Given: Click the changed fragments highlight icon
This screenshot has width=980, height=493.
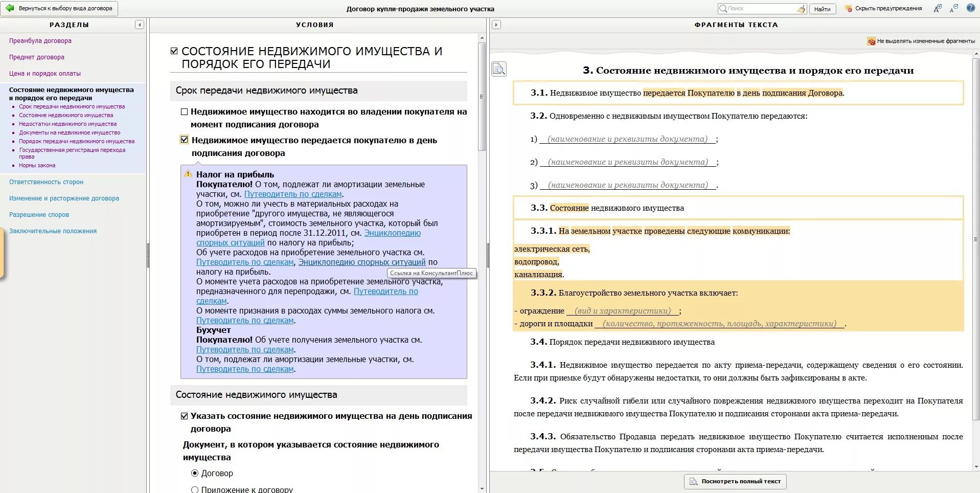Looking at the screenshot, I should coord(871,41).
